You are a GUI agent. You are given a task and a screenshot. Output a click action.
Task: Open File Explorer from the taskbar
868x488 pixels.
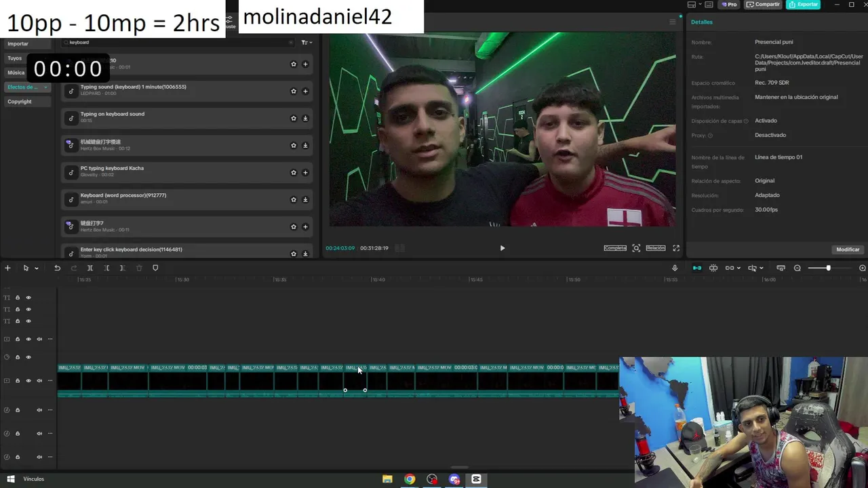pos(387,479)
